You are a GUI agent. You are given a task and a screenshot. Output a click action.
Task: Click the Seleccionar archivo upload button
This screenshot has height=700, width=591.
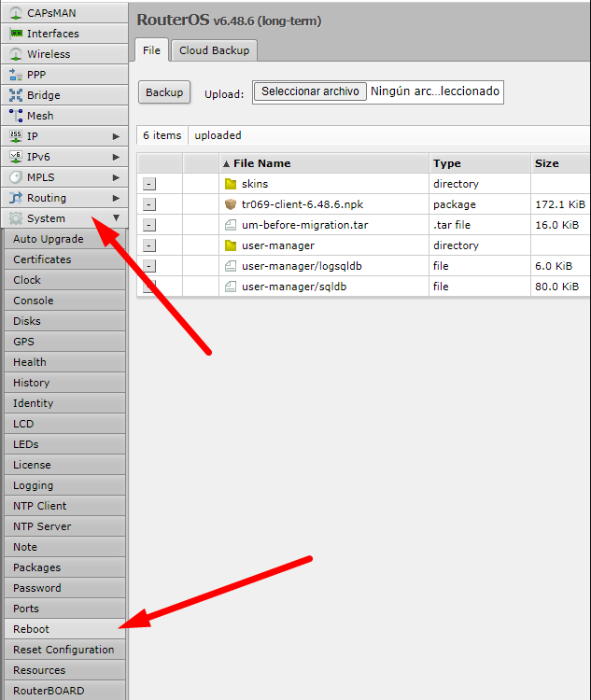click(310, 91)
